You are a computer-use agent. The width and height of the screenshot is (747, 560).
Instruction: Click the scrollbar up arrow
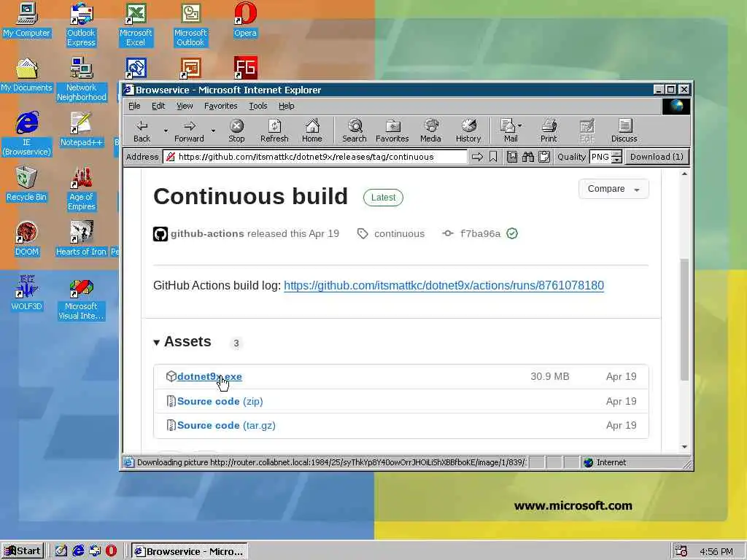tap(684, 174)
